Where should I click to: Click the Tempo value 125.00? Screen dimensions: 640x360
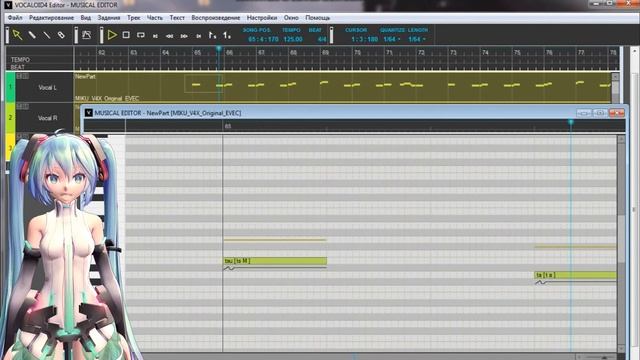coord(293,39)
